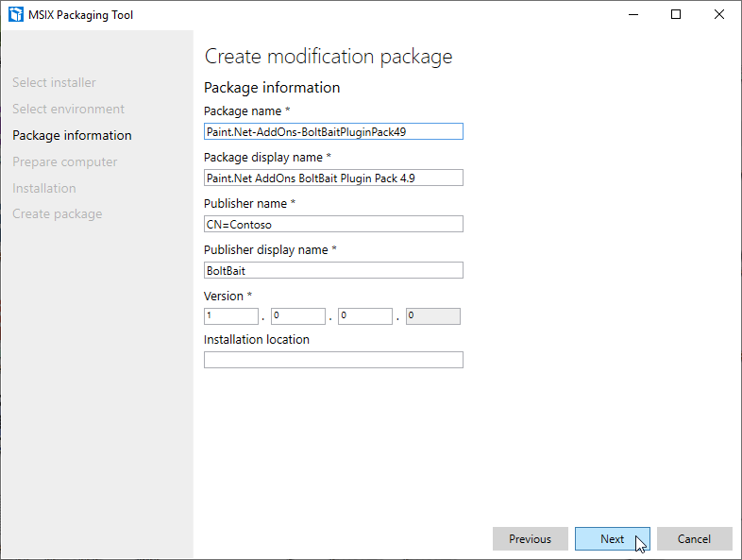Viewport: 742px width, 560px height.
Task: Jump to the Prepare computer step
Action: 64,162
